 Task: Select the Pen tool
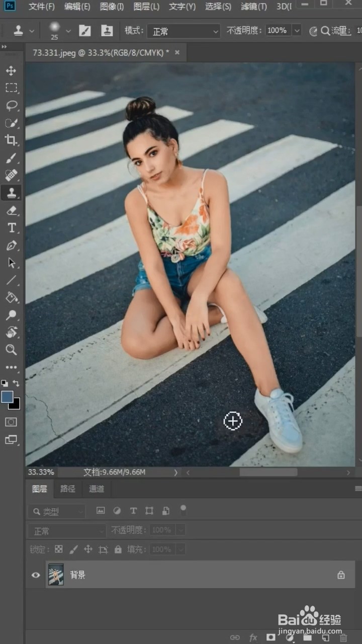pyautogui.click(x=11, y=246)
